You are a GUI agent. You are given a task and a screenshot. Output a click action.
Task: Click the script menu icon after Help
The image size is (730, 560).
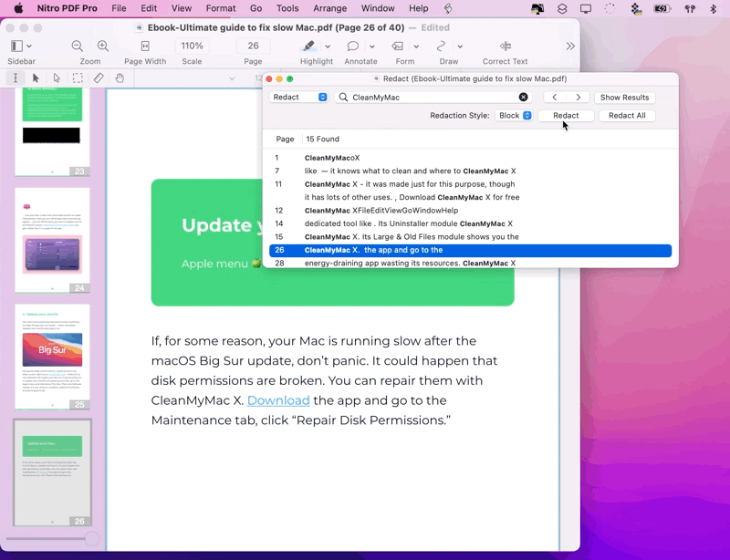coord(448,8)
